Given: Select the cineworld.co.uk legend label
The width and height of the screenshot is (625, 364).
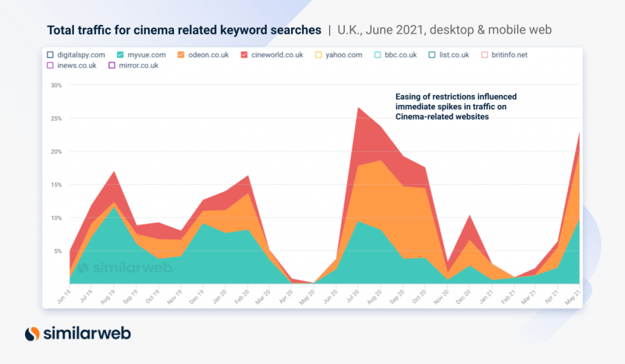Looking at the screenshot, I should coord(277,55).
